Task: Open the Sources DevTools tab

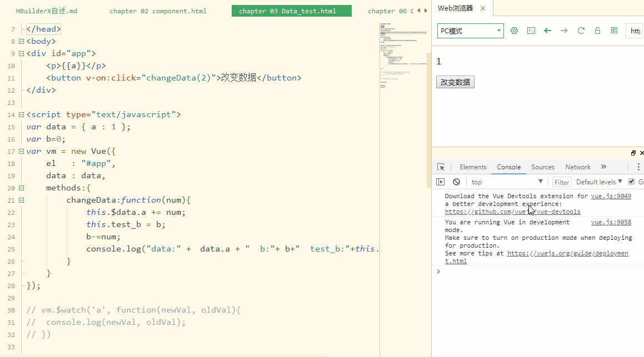Action: (x=542, y=167)
